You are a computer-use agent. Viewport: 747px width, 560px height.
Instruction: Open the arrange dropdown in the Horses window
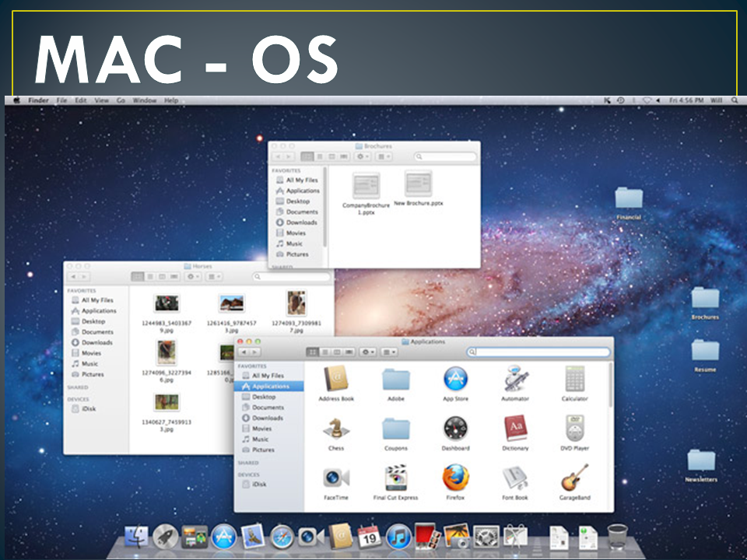click(x=213, y=275)
